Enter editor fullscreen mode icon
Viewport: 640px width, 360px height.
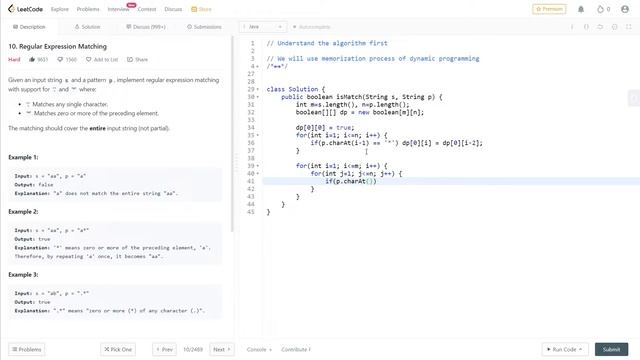629,27
